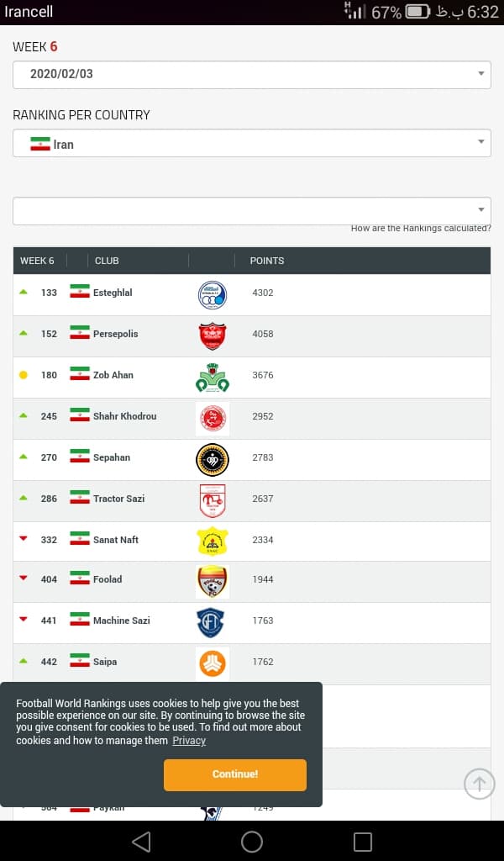Click the Continue! cookie consent button
This screenshot has width=504, height=861.
click(234, 774)
